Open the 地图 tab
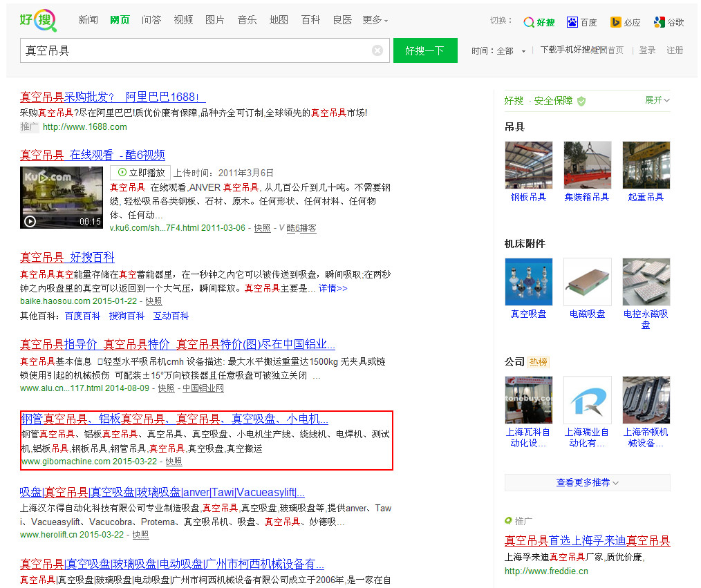 click(279, 20)
